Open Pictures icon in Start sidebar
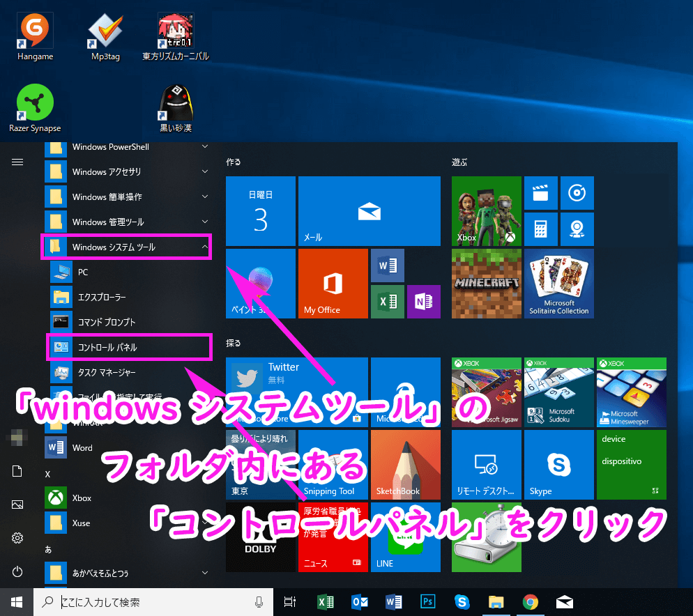This screenshot has height=616, width=693. pos(17,505)
